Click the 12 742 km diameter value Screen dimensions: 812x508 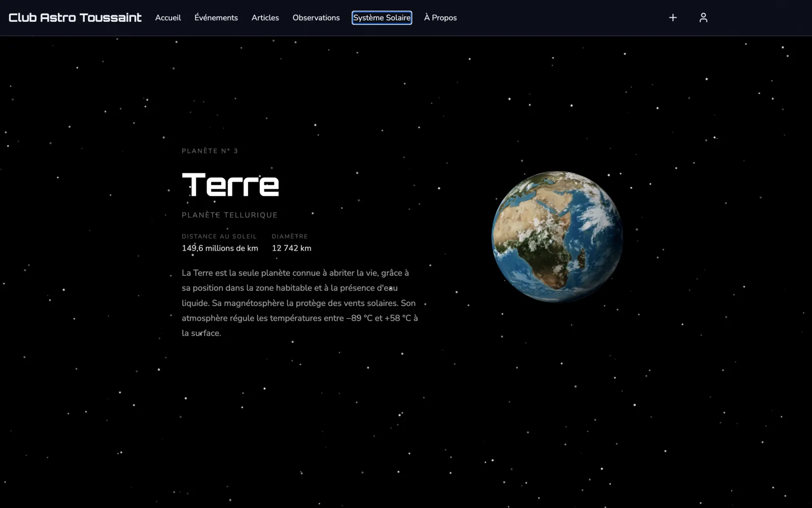point(292,248)
